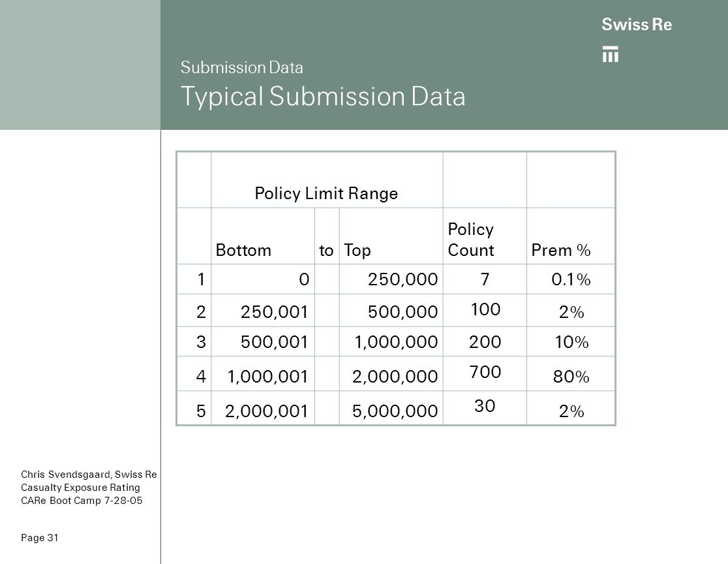The width and height of the screenshot is (728, 564).
Task: Select the 0.1% premium cell
Action: 571,279
